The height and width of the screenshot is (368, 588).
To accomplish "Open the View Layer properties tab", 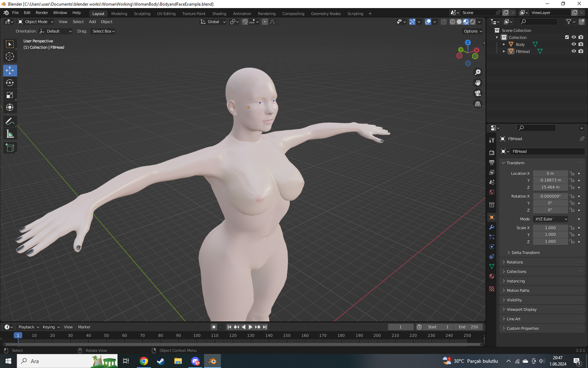I will click(492, 172).
